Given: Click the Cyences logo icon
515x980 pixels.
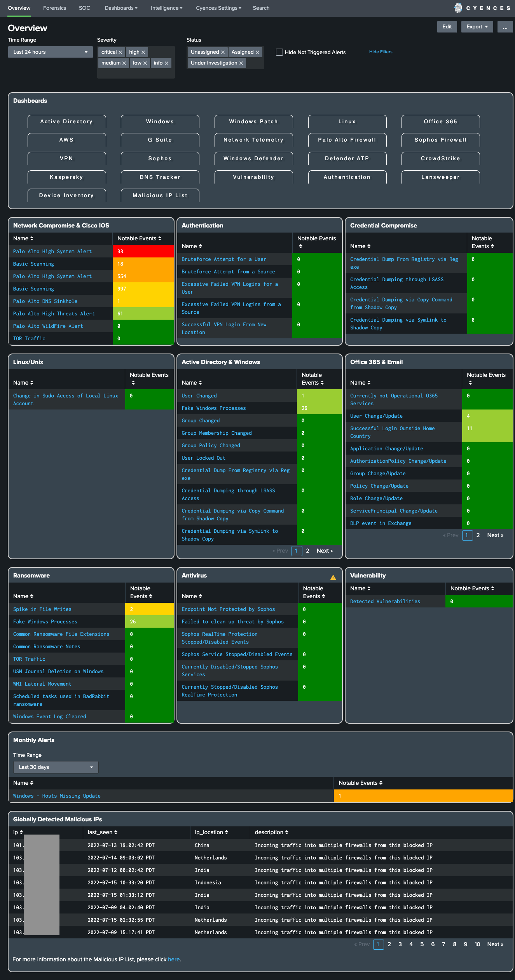Looking at the screenshot, I should (458, 8).
